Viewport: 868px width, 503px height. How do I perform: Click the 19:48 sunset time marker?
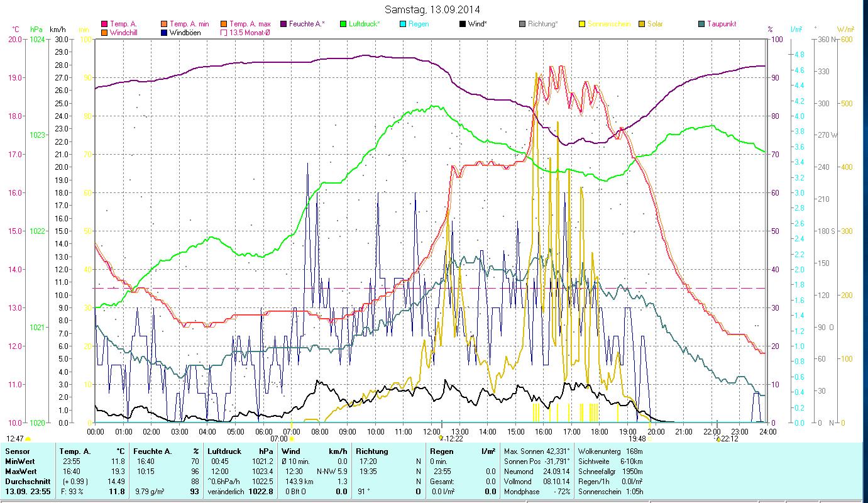click(637, 438)
